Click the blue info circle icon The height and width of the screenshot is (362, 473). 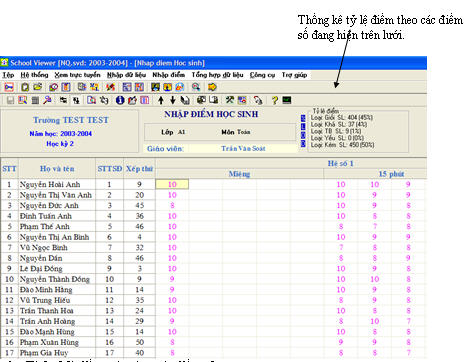point(120,100)
